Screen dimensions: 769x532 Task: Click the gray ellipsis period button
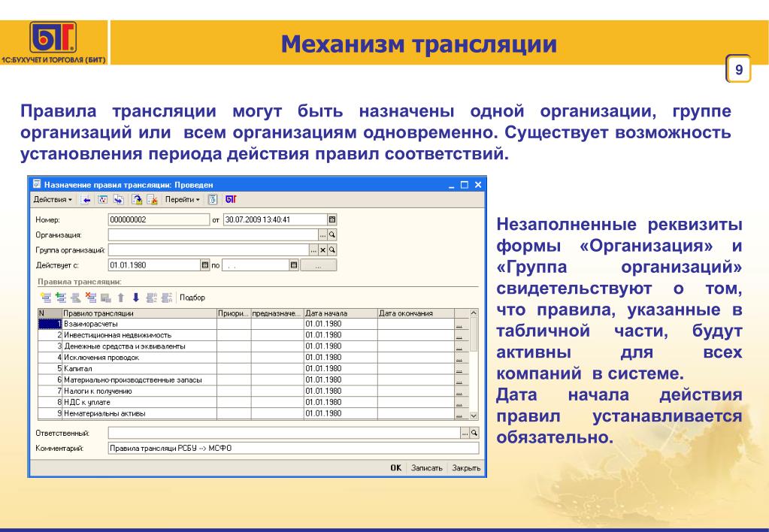pyautogui.click(x=318, y=265)
